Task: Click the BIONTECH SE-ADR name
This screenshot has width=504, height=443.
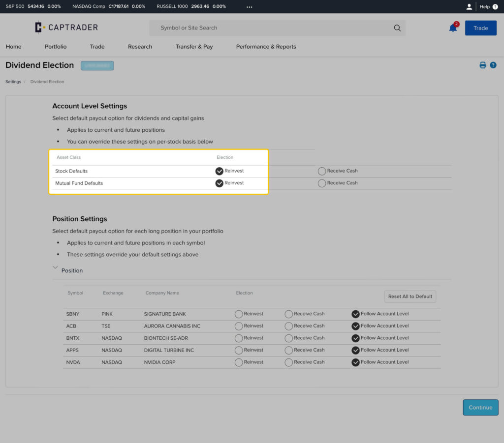Action: 166,338
